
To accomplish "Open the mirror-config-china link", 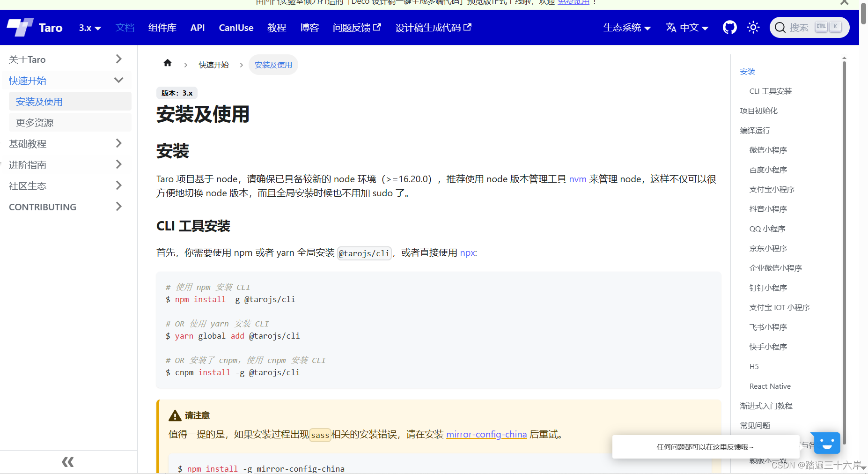I will tap(486, 434).
